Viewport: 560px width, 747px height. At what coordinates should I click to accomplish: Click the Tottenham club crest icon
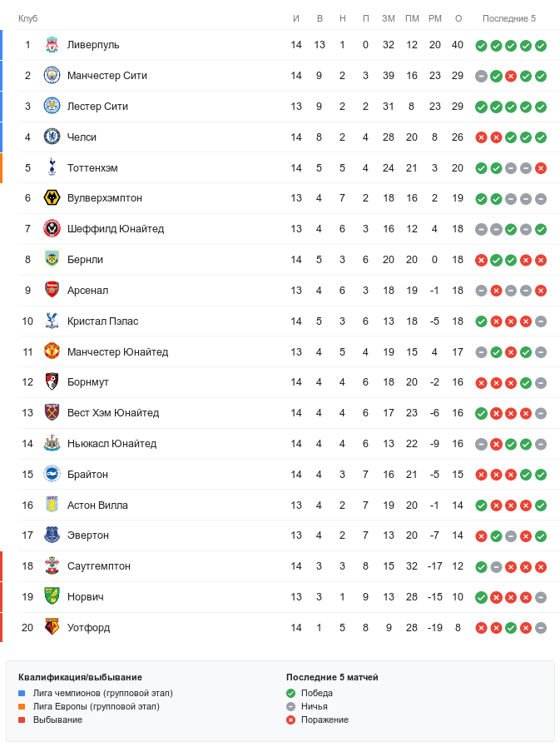tap(52, 168)
